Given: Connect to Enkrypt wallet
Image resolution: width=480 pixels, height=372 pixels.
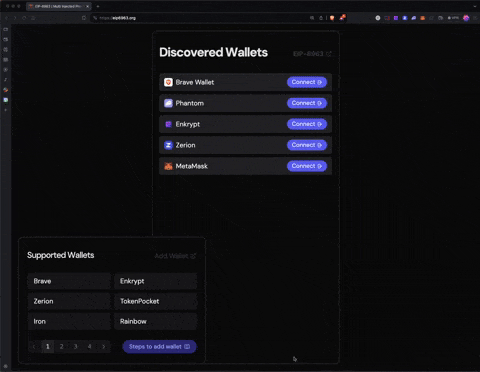Looking at the screenshot, I should [307, 124].
